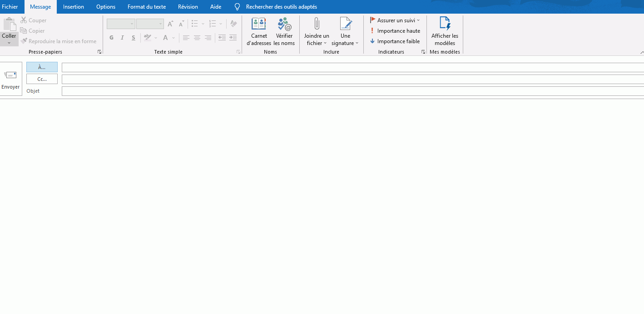Toggle Importance faible flag
The width and height of the screenshot is (644, 314).
click(x=395, y=41)
